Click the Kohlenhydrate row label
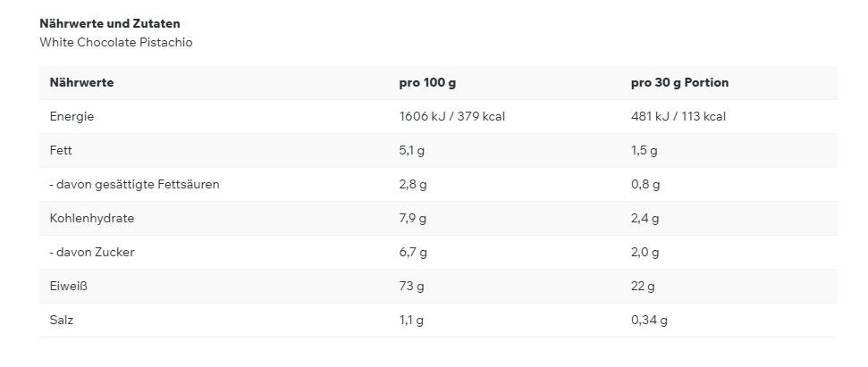Viewport: 868px width, 367px height. [92, 218]
